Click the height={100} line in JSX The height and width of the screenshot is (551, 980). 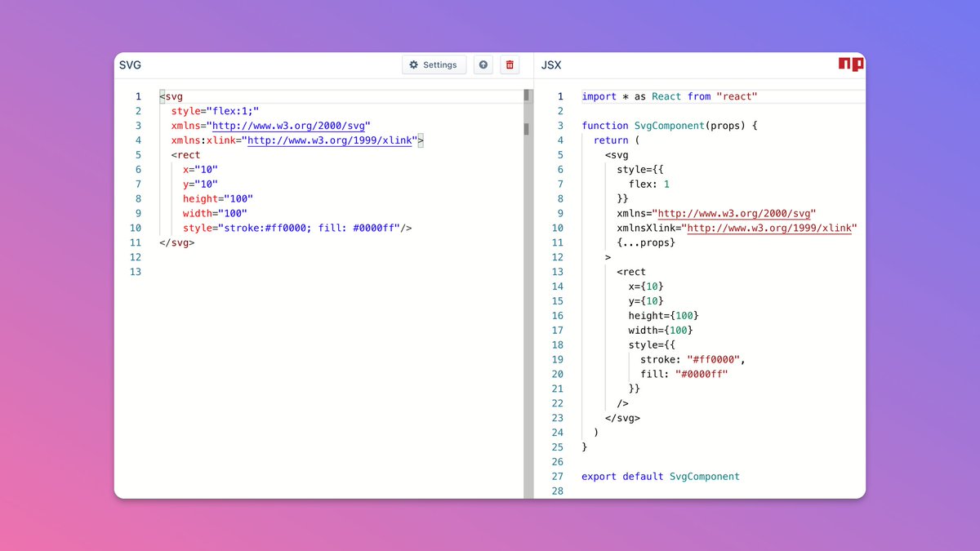click(x=664, y=317)
